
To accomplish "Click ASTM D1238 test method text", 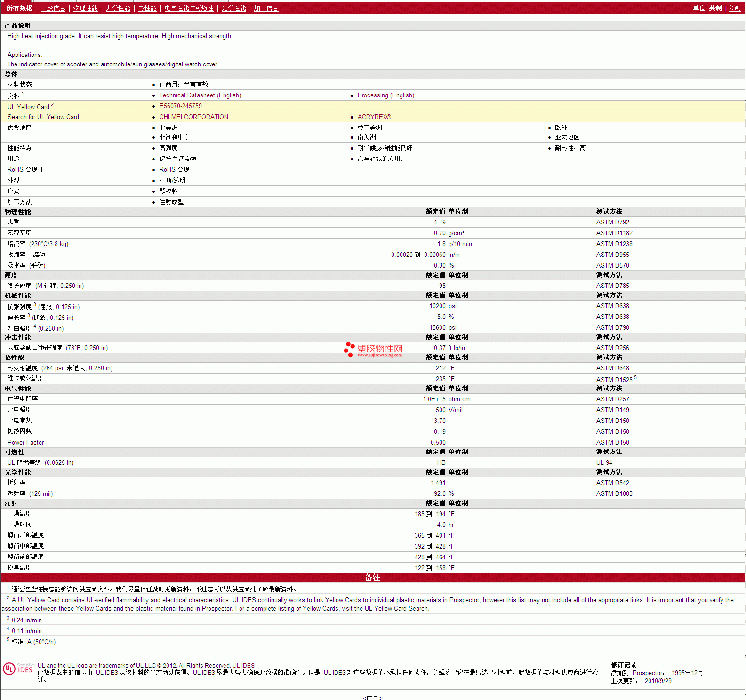I will click(614, 244).
